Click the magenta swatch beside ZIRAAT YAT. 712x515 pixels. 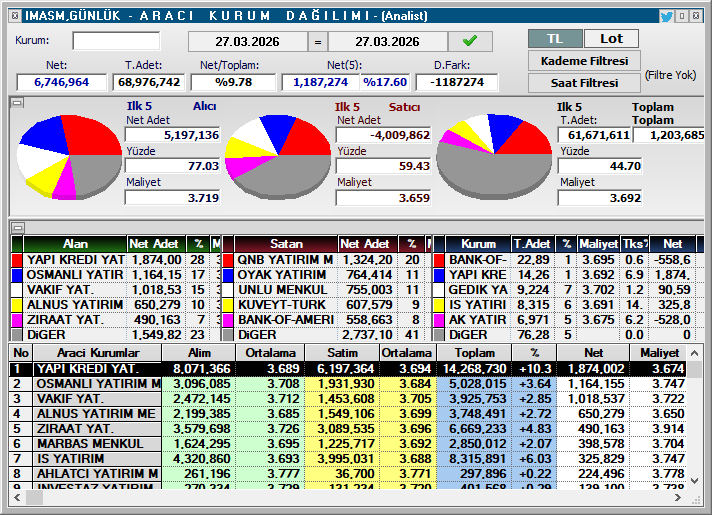click(x=16, y=320)
